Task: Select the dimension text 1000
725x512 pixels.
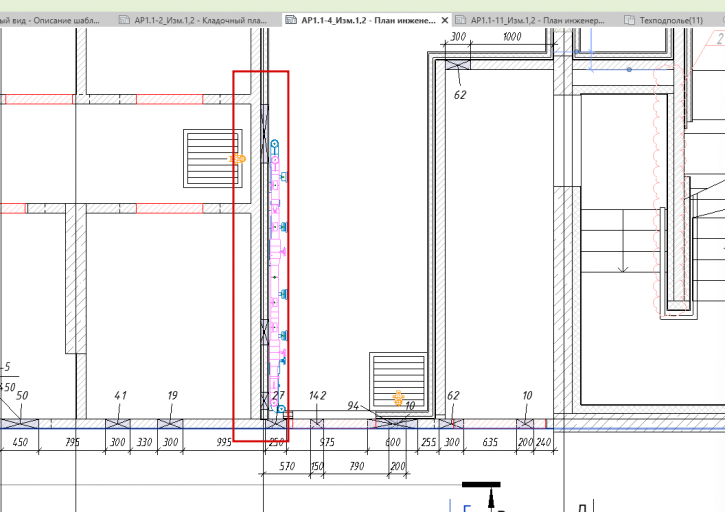Action: point(512,37)
